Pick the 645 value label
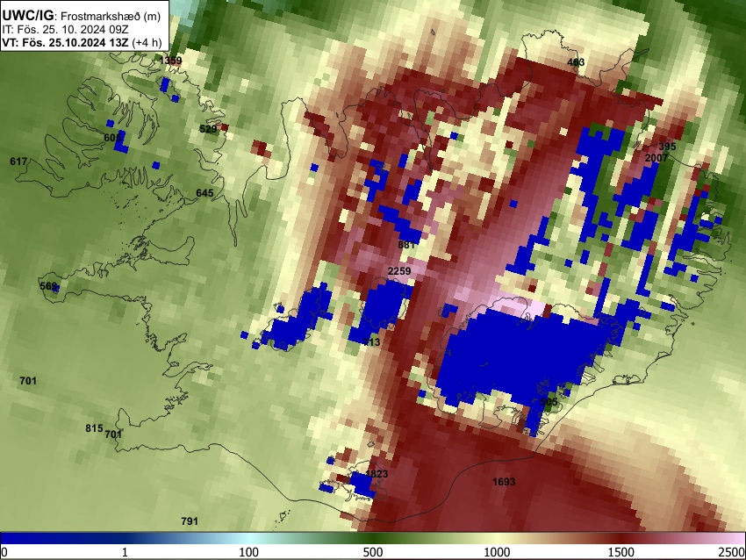 [x=204, y=193]
